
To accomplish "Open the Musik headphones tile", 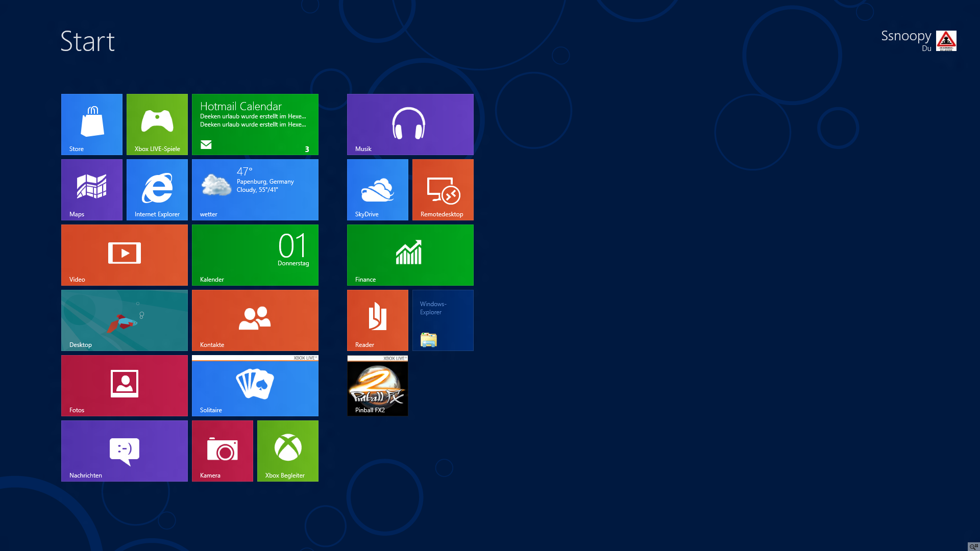I will pos(410,124).
